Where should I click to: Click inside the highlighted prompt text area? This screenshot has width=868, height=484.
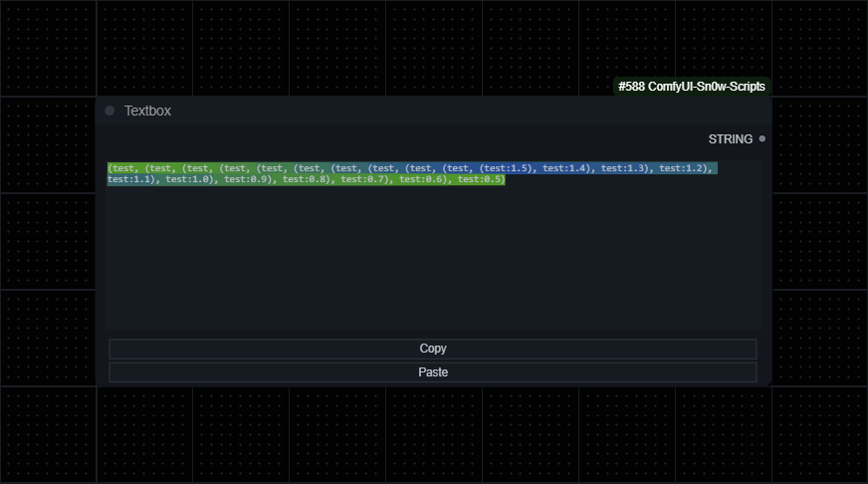tap(433, 246)
